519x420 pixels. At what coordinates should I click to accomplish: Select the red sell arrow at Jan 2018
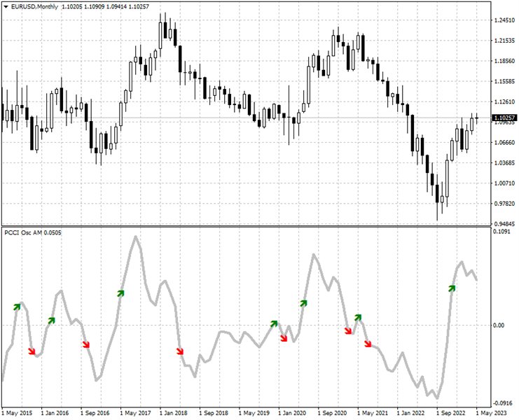click(180, 351)
